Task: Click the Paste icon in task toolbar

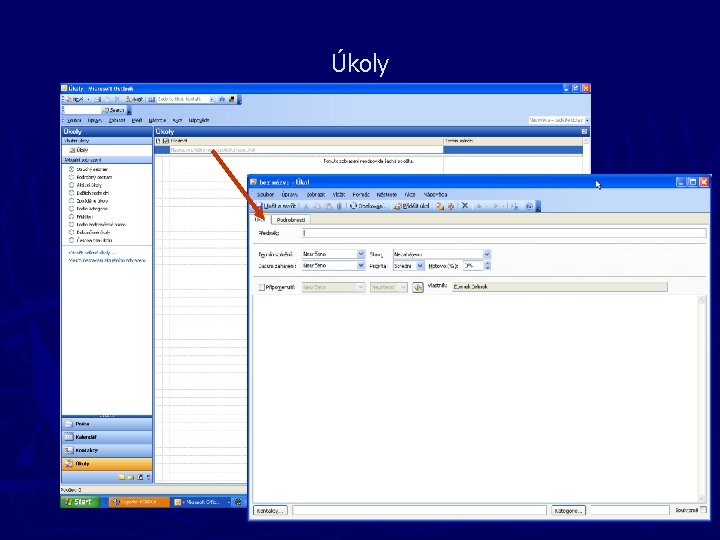Action: (328, 206)
